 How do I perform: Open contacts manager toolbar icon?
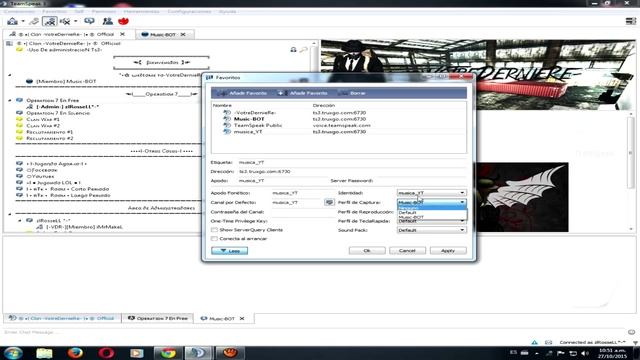click(x=107, y=21)
